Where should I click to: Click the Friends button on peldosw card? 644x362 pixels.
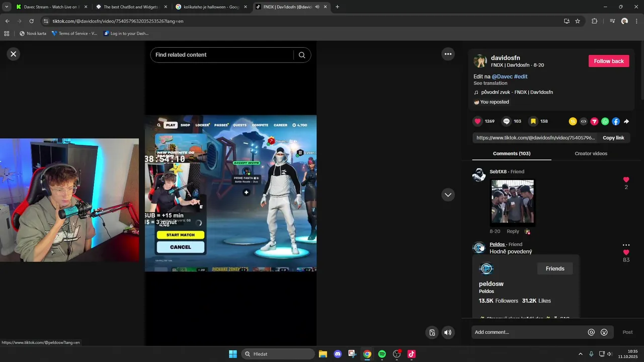(555, 268)
